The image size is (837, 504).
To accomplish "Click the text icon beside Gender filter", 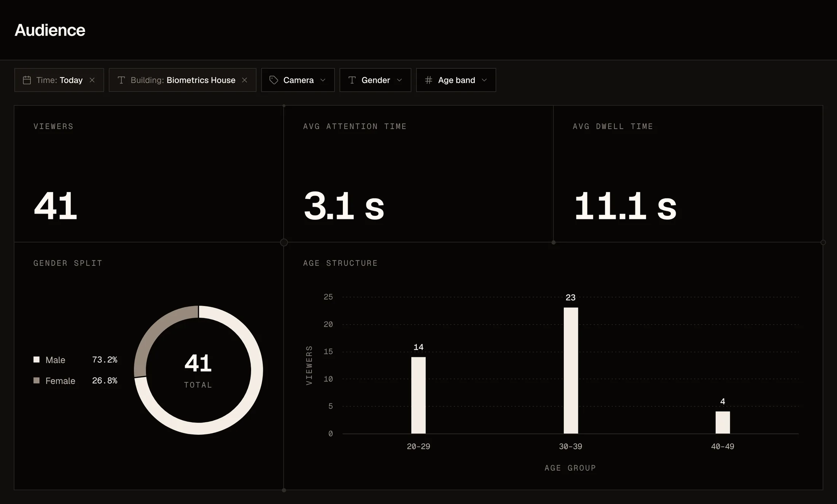I will pyautogui.click(x=352, y=80).
